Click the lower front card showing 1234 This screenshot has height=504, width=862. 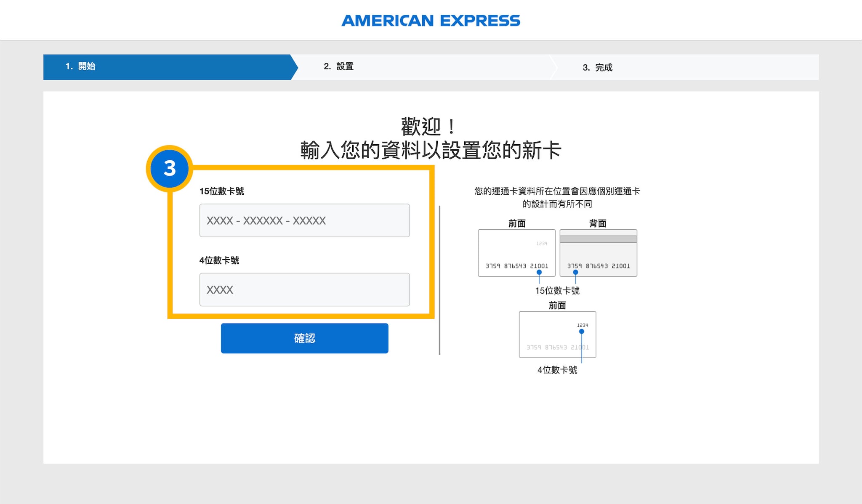(x=557, y=334)
